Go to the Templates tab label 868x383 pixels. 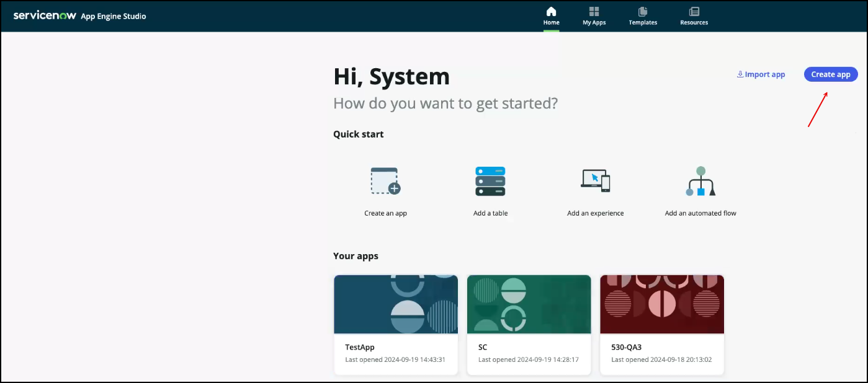(643, 23)
